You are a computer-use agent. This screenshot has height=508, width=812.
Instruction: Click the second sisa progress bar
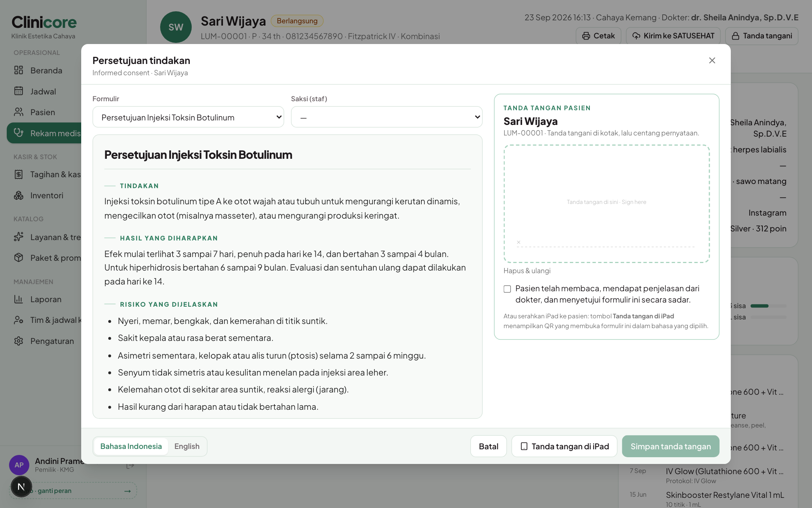[x=768, y=317]
